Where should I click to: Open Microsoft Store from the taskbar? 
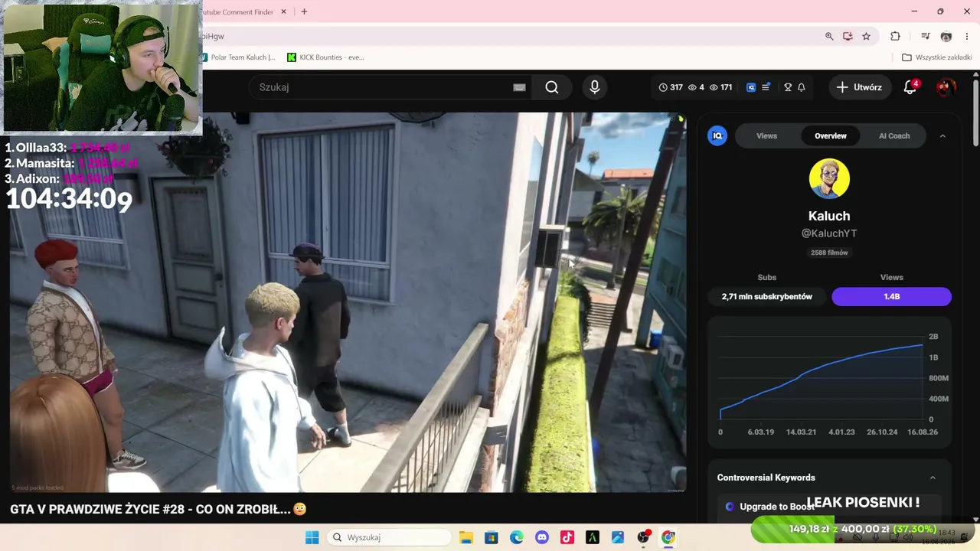pos(491,537)
